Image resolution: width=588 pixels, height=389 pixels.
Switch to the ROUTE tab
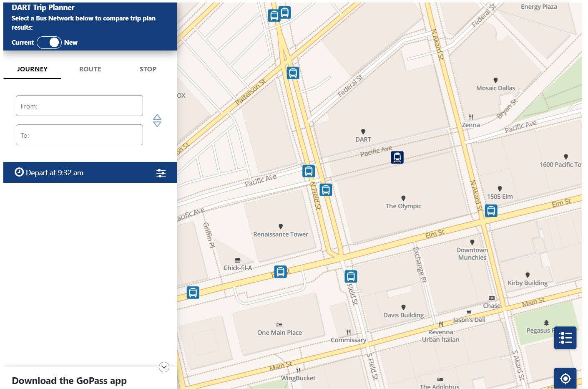90,69
